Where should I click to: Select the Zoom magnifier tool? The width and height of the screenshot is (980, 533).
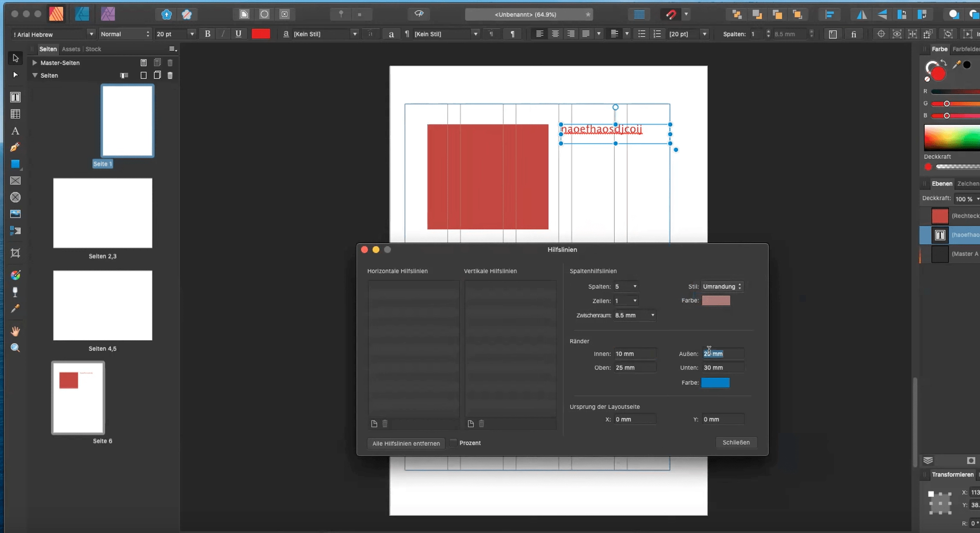(x=15, y=348)
